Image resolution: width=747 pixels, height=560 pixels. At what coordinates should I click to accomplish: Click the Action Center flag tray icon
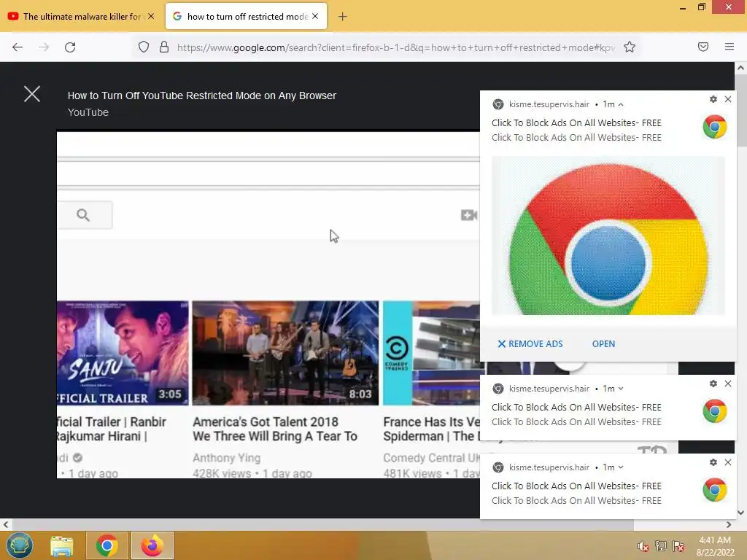pyautogui.click(x=678, y=546)
